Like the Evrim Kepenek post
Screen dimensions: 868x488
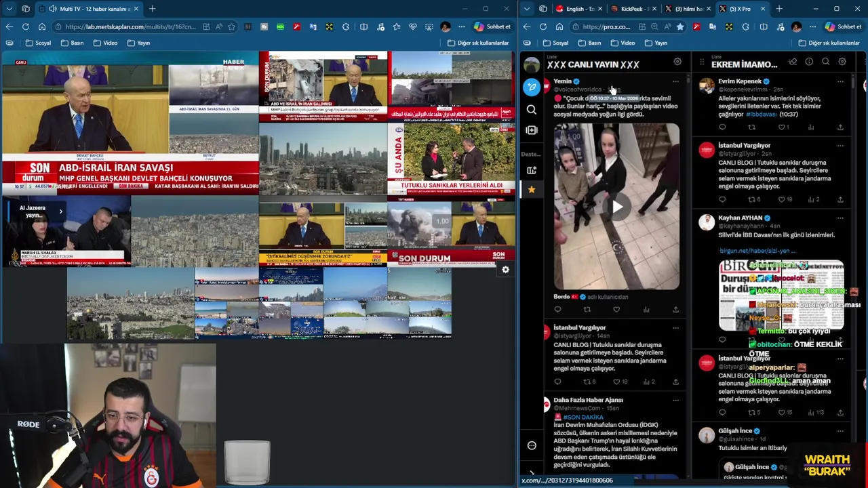point(782,127)
